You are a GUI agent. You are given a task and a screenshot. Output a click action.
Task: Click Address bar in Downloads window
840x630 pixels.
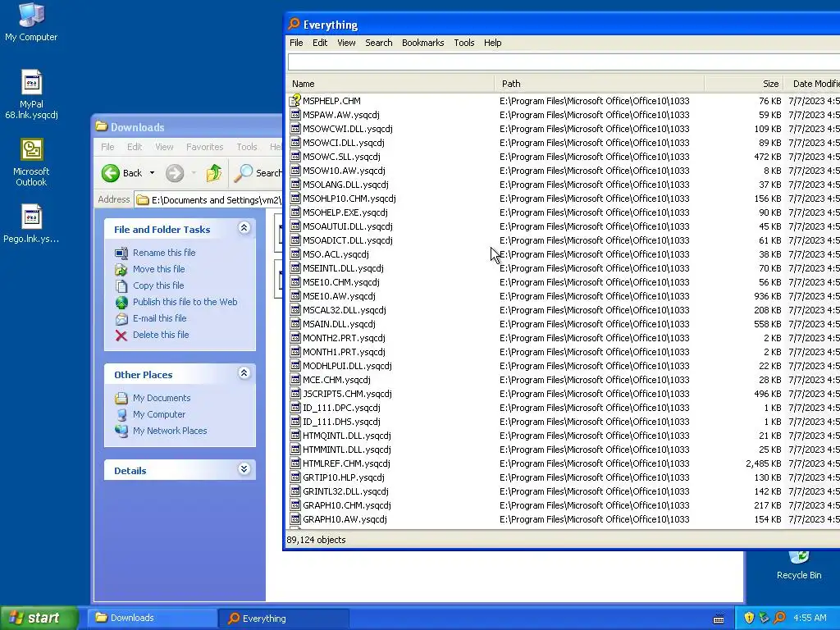pyautogui.click(x=208, y=200)
